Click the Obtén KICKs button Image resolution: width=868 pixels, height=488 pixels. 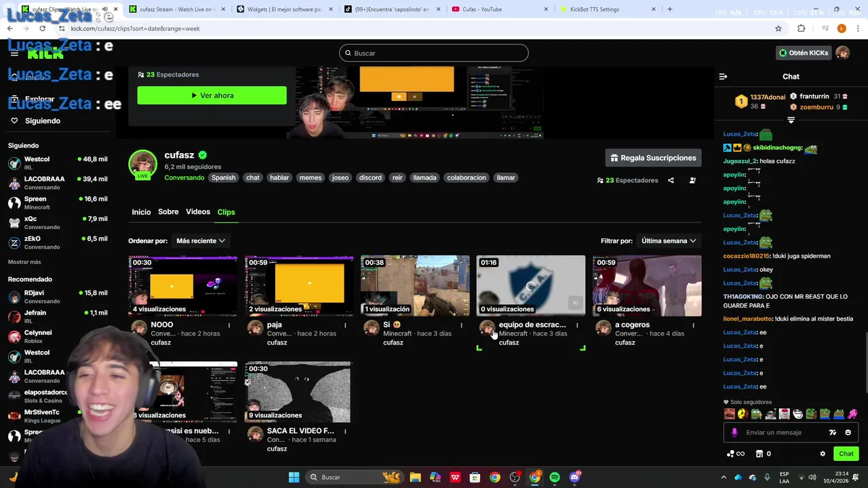pyautogui.click(x=804, y=53)
